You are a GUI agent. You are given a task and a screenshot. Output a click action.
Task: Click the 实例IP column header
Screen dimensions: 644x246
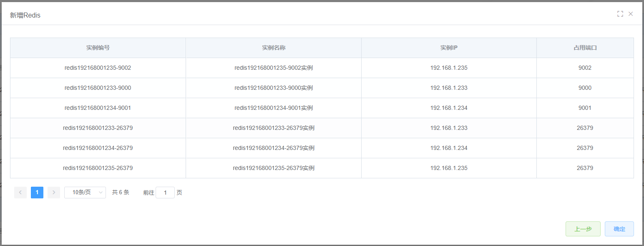click(449, 48)
